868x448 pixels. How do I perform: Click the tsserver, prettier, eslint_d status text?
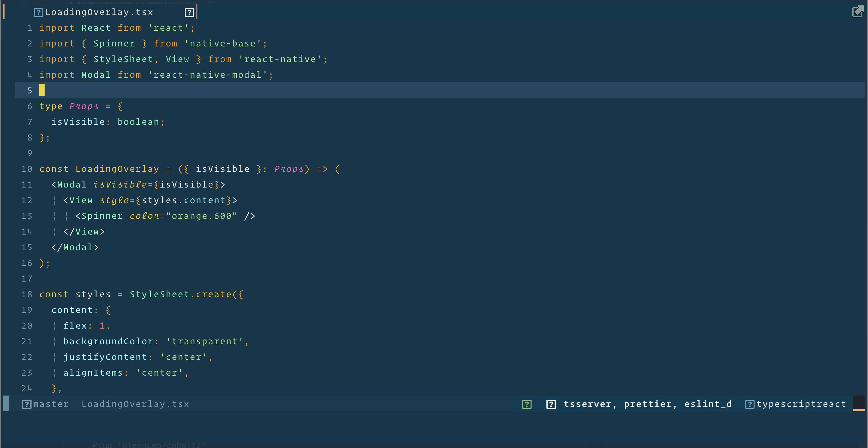tap(647, 404)
